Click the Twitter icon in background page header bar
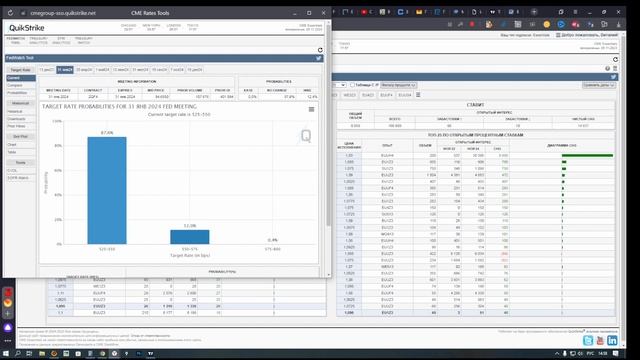The image size is (640, 360). tap(613, 77)
